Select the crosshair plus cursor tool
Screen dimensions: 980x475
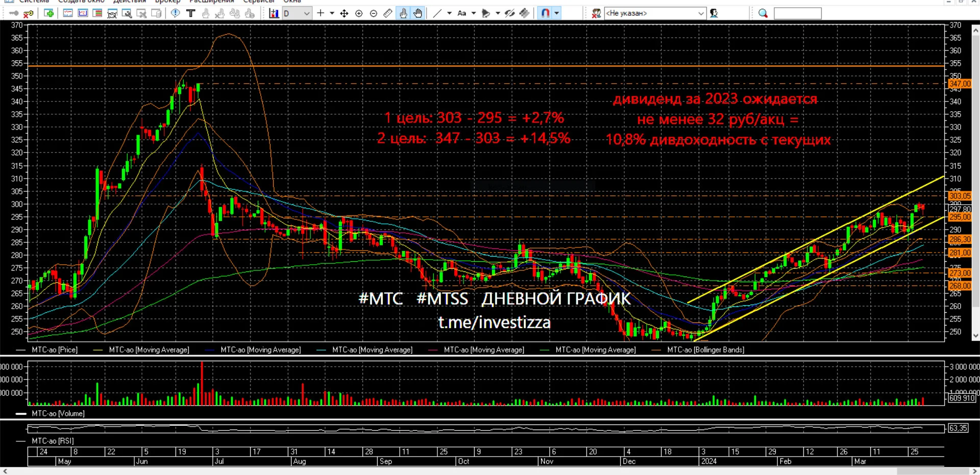[x=321, y=13]
